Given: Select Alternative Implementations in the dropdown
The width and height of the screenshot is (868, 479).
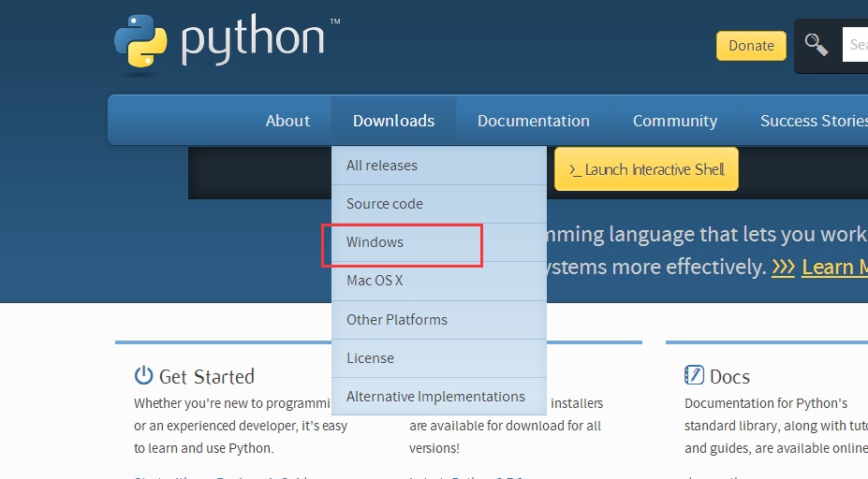Looking at the screenshot, I should pos(439,397).
